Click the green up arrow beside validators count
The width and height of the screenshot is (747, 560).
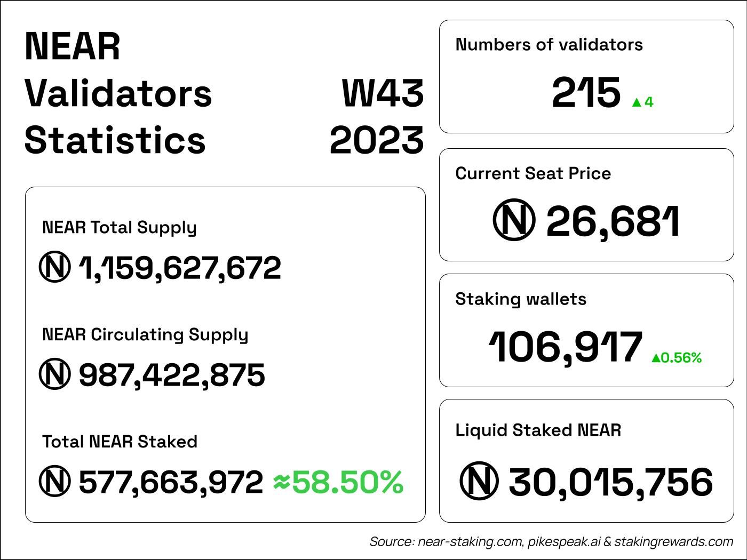636,102
